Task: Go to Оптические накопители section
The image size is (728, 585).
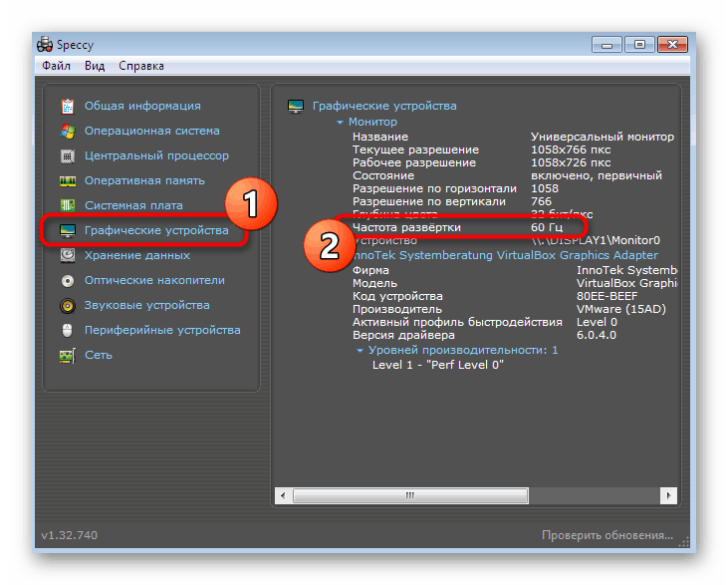Action: coord(154,280)
